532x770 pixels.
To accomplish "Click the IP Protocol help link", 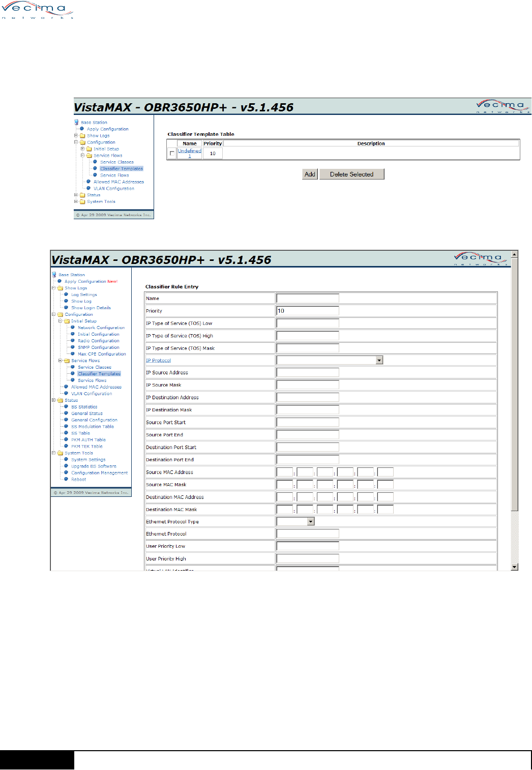I will [x=159, y=361].
